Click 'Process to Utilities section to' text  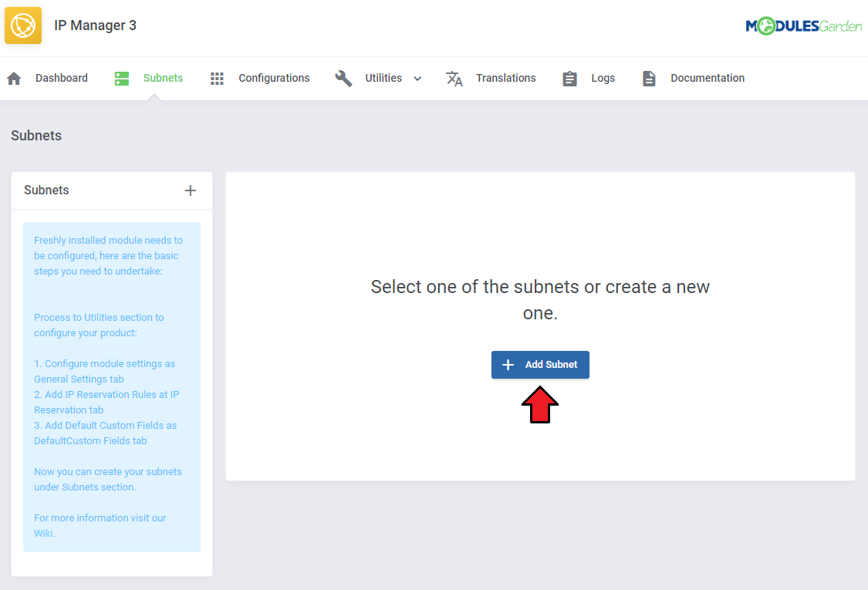coord(99,317)
